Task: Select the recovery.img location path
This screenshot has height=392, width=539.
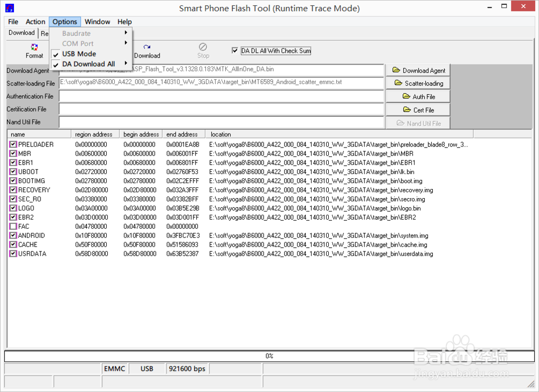Action: 321,190
